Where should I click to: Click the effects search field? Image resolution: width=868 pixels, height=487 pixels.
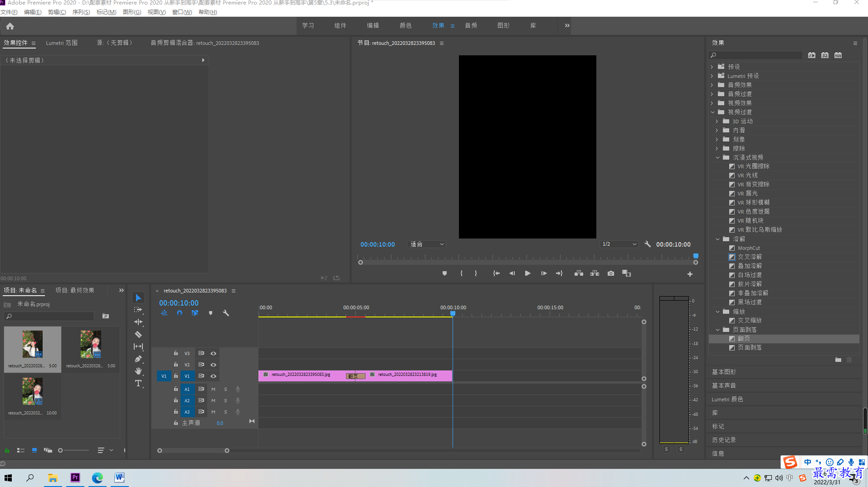point(756,55)
